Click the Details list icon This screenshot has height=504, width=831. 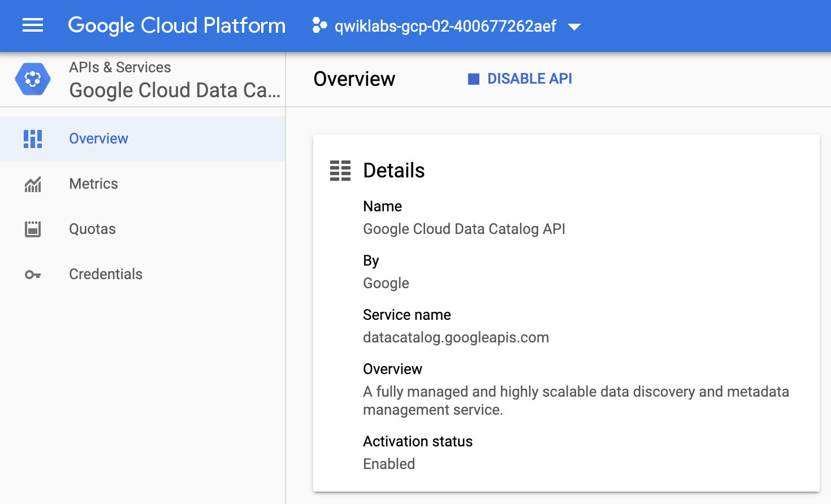click(x=340, y=171)
